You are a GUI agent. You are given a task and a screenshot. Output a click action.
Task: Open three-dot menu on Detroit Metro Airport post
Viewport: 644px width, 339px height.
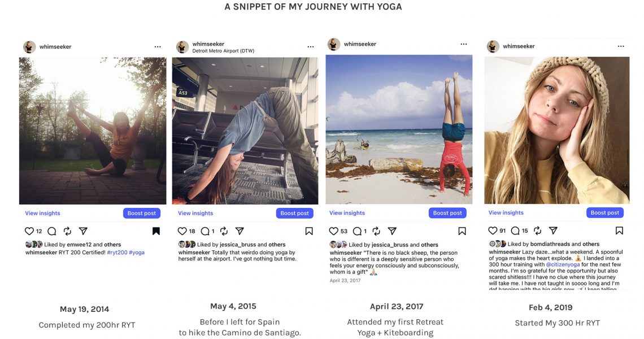pyautogui.click(x=310, y=47)
